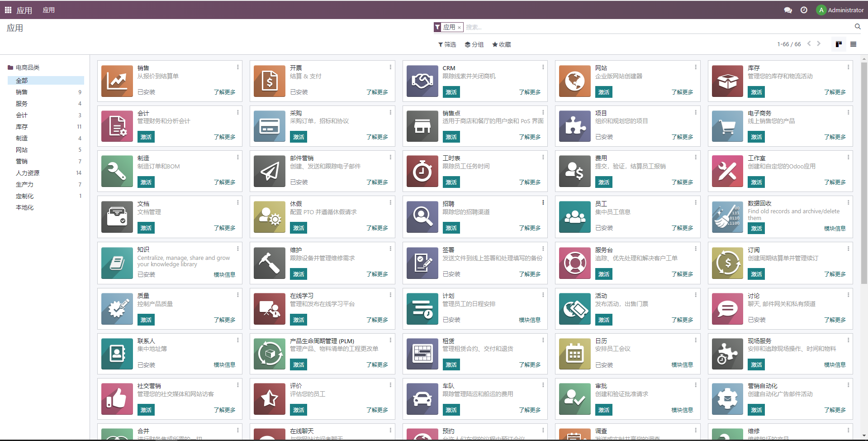Click the 开票 app icon
This screenshot has height=441, width=868.
[x=270, y=81]
